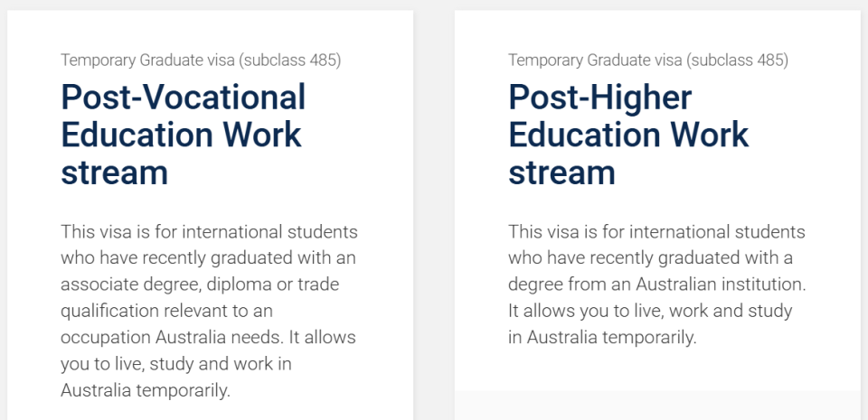Open the Post-Vocational Education Work stream heading
This screenshot has height=420, width=868.
pyautogui.click(x=183, y=135)
